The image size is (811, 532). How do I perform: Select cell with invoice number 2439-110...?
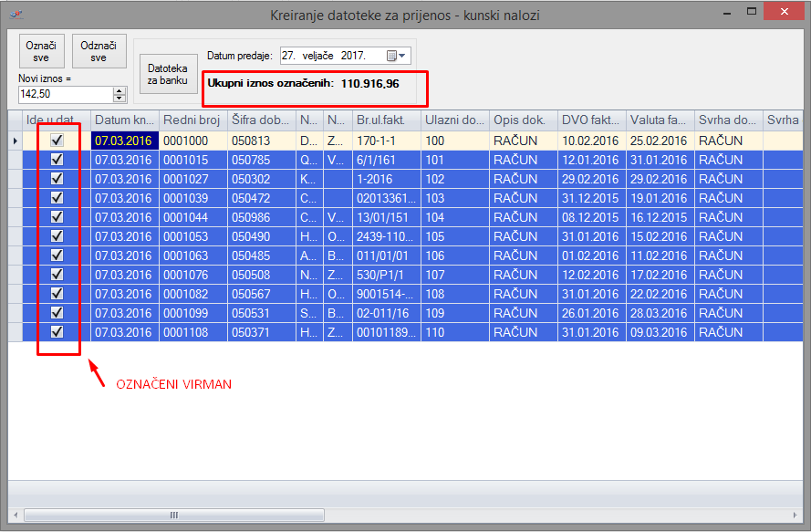387,236
